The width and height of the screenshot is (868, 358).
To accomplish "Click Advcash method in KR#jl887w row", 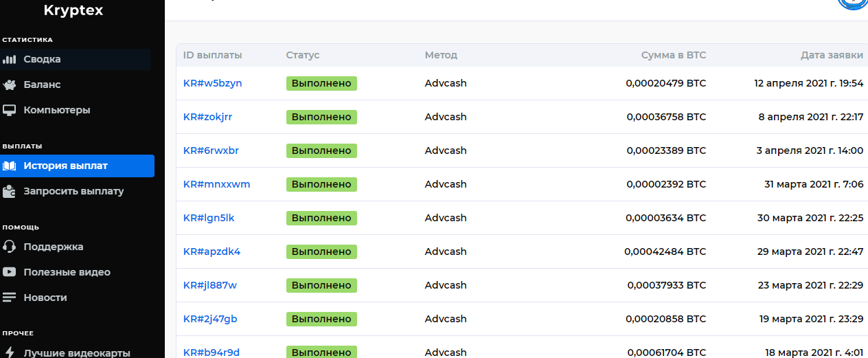I will (x=446, y=285).
